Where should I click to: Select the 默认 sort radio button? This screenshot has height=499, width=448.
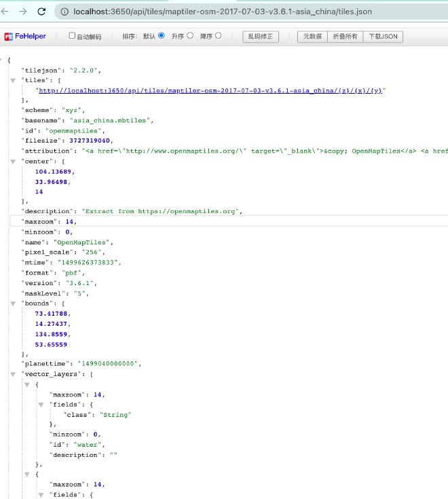coord(162,35)
